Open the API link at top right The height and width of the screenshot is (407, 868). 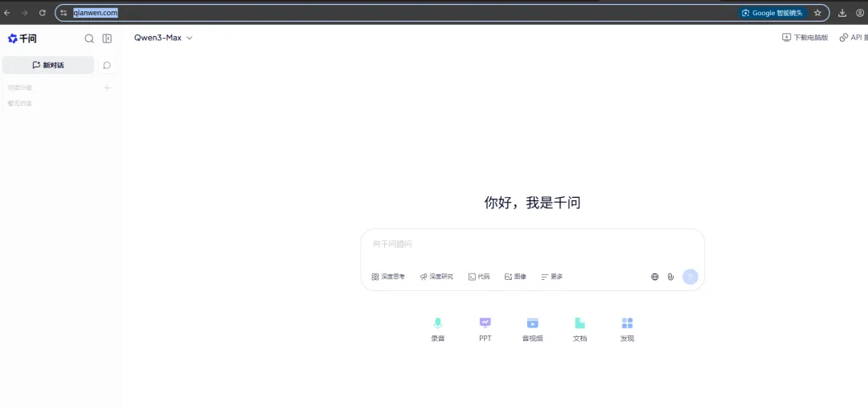tap(854, 38)
